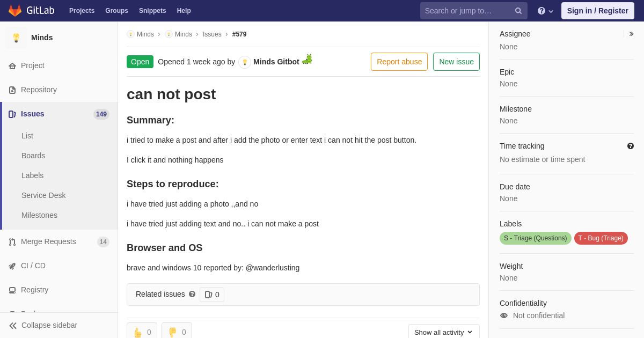Open Milestones in the sidebar
The image size is (644, 338).
click(x=39, y=215)
